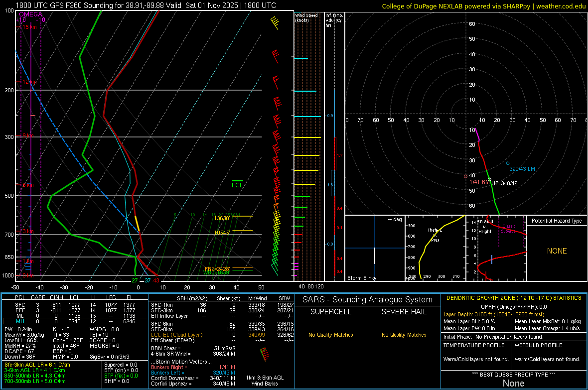Click the SR Wind v. Height inset label

pyautogui.click(x=485, y=227)
